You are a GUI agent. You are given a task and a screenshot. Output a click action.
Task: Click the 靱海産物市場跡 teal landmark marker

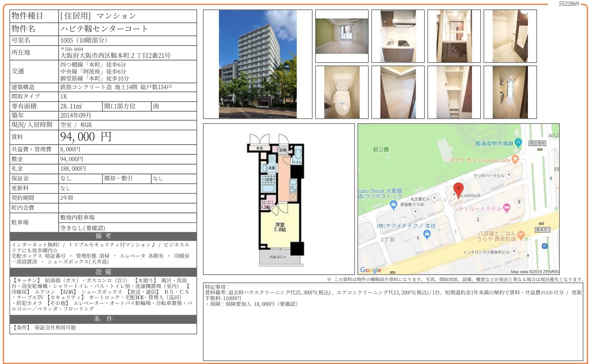518,142
